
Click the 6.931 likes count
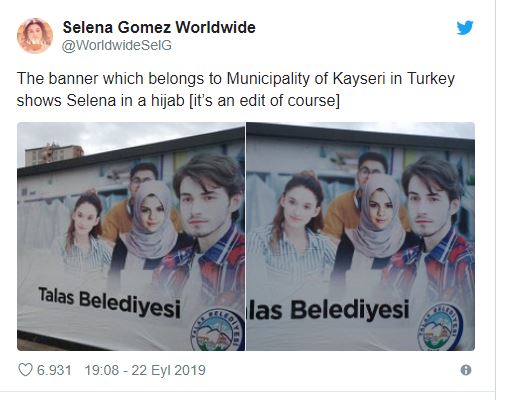(x=54, y=370)
